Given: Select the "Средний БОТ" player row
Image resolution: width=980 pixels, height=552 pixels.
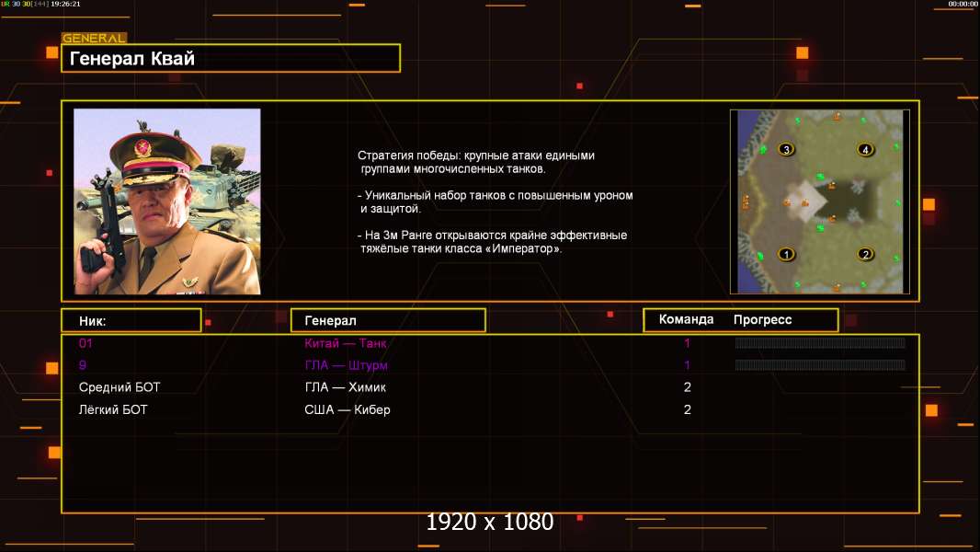Looking at the screenshot, I should 490,387.
